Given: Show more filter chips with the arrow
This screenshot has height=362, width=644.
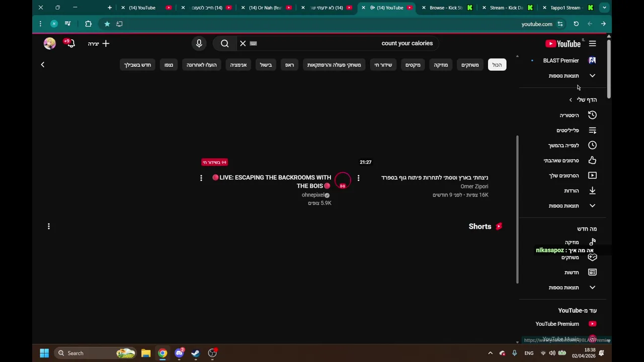Looking at the screenshot, I should [43, 64].
